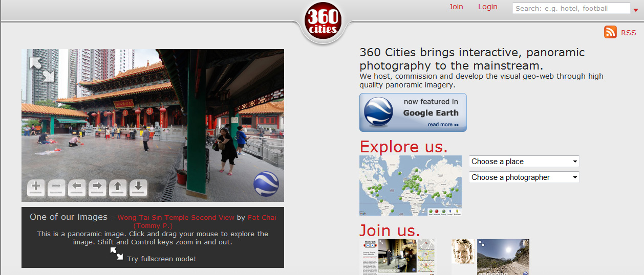Click the Google Earth globe on panorama
Viewport: 644px width, 275px height.
click(x=266, y=184)
